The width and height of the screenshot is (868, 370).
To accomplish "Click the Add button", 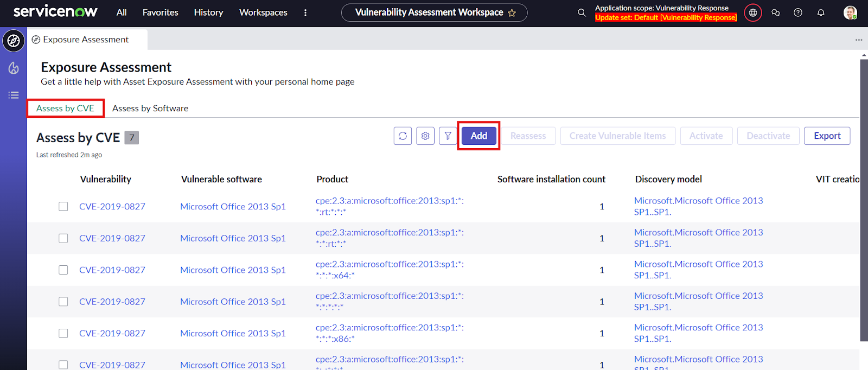I will pyautogui.click(x=478, y=136).
